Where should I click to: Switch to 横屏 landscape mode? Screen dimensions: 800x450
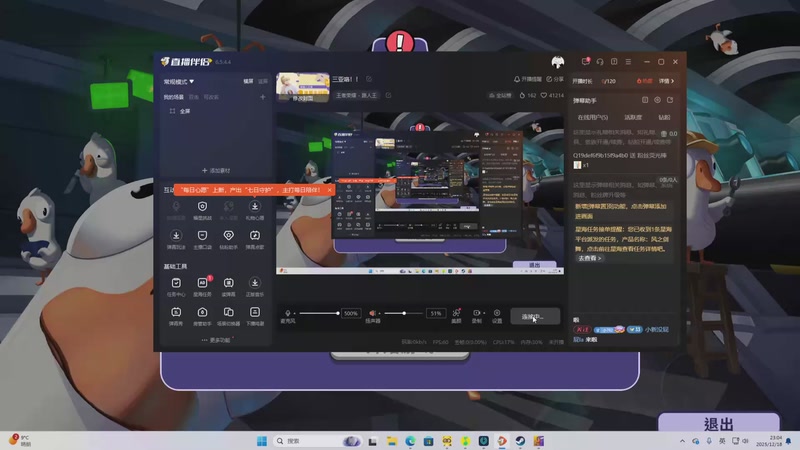click(x=248, y=81)
